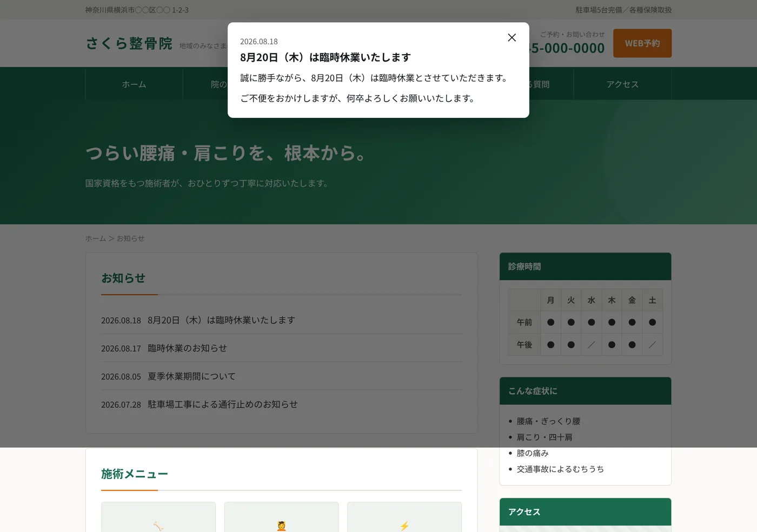
Task: Click the さくら整骨院 site logo
Action: [129, 44]
